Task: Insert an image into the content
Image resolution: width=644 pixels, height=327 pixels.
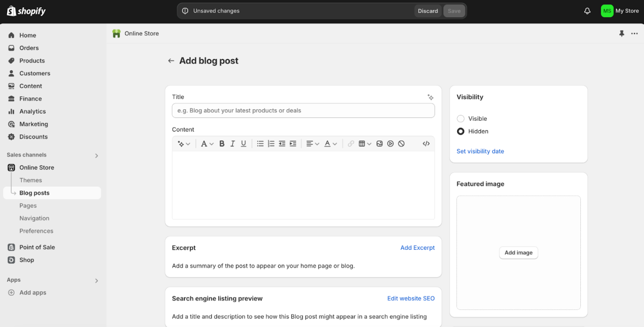Action: click(379, 143)
